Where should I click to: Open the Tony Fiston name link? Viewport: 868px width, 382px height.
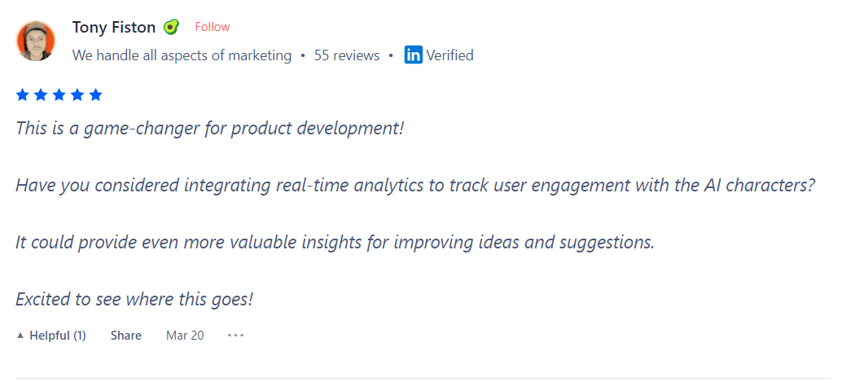[x=114, y=27]
